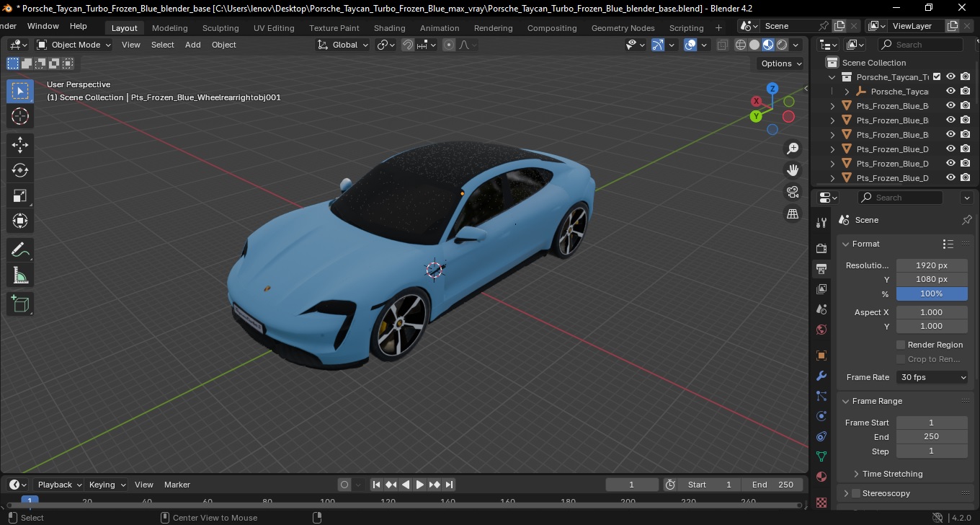Screen dimensions: 980x525
Task: Choose the Annotate pencil tool
Action: (20, 250)
